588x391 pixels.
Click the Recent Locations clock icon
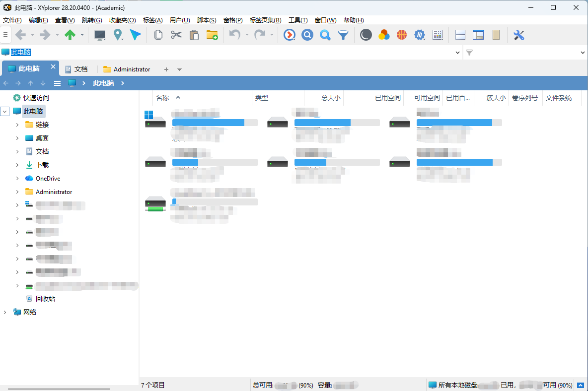[x=289, y=35]
